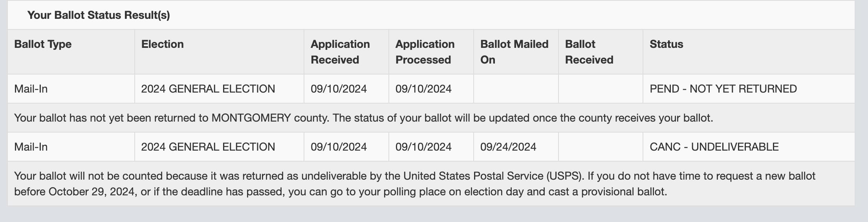
Task: Click the empty Ballot Received cell in first row
Action: coord(601,89)
